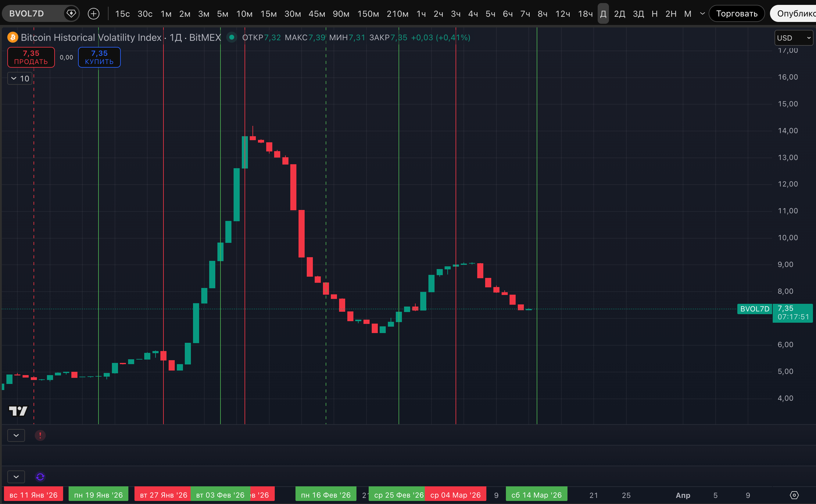816x504 pixels.
Task: Click the plus circle compare symbol icon
Action: coord(93,14)
